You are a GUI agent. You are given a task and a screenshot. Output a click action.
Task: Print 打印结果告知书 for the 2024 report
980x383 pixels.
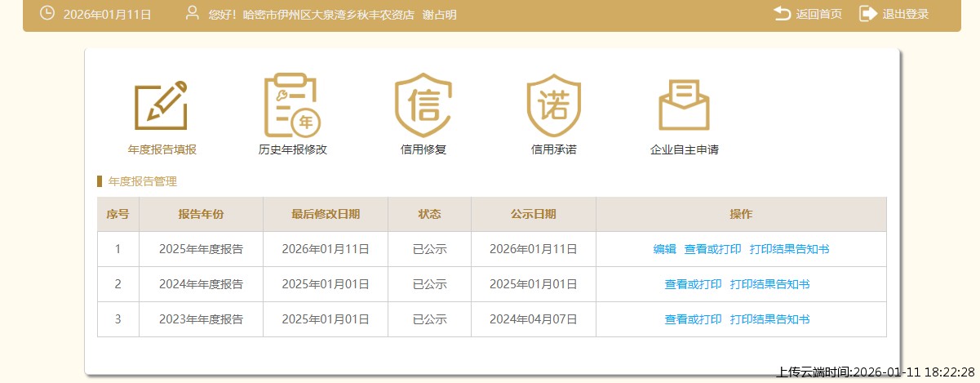coord(769,284)
